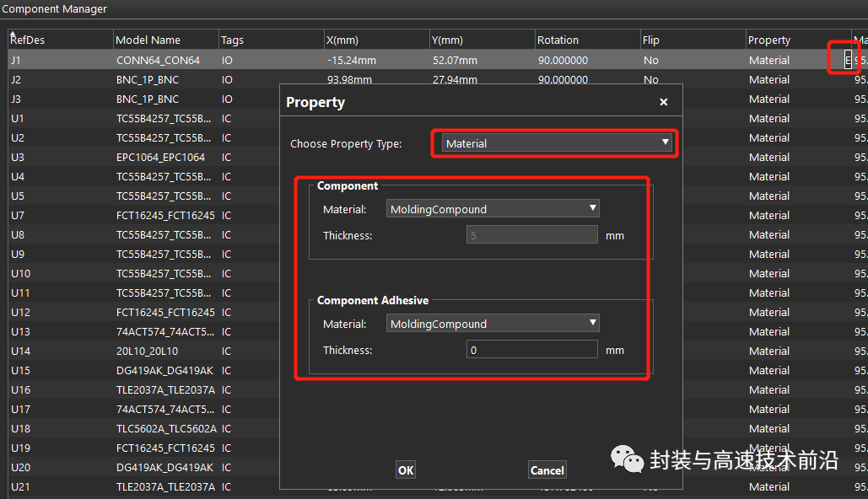This screenshot has width=868, height=499.
Task: Select the J3 row RefDes cell
Action: point(61,99)
